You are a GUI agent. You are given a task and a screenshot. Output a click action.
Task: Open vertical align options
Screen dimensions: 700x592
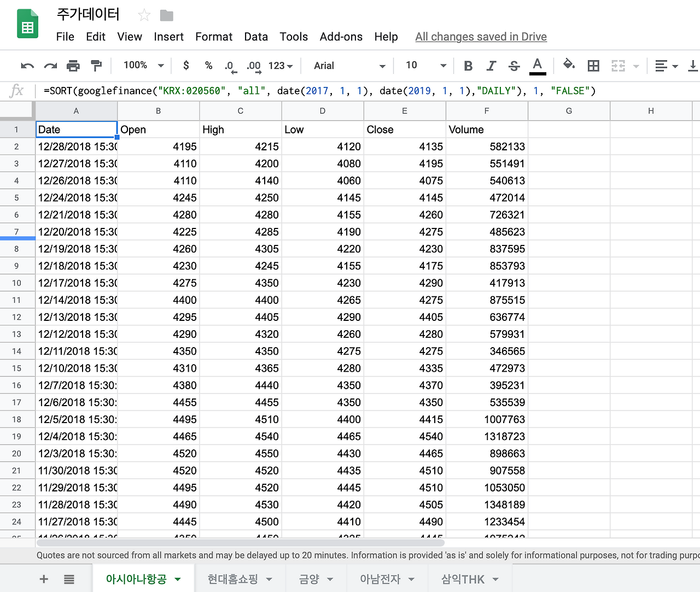(693, 66)
